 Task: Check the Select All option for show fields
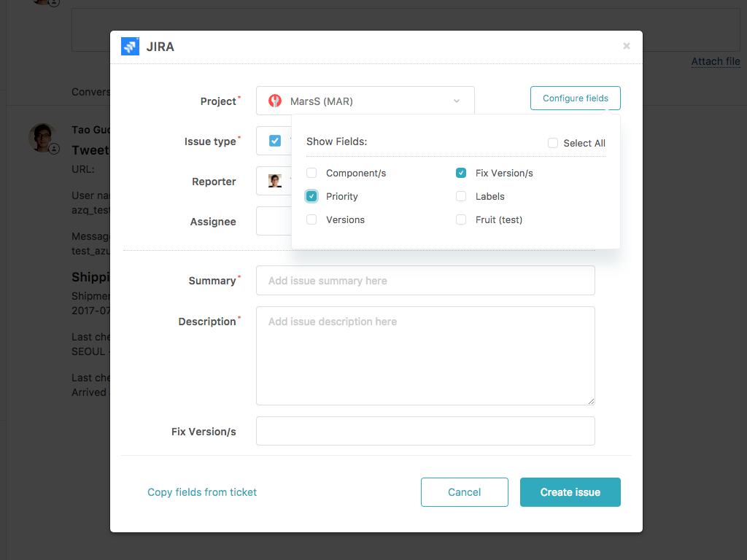click(552, 143)
